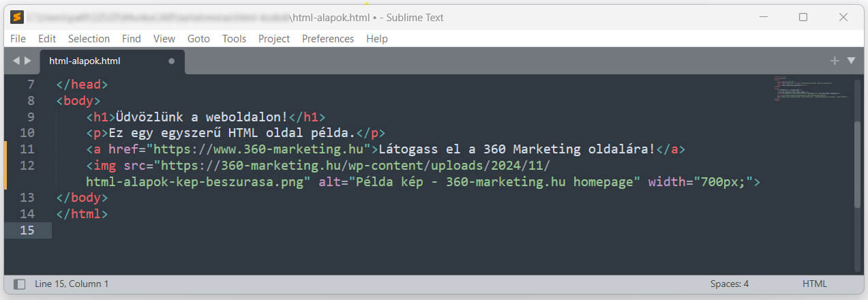Go to next tab with right arrow

pos(28,61)
